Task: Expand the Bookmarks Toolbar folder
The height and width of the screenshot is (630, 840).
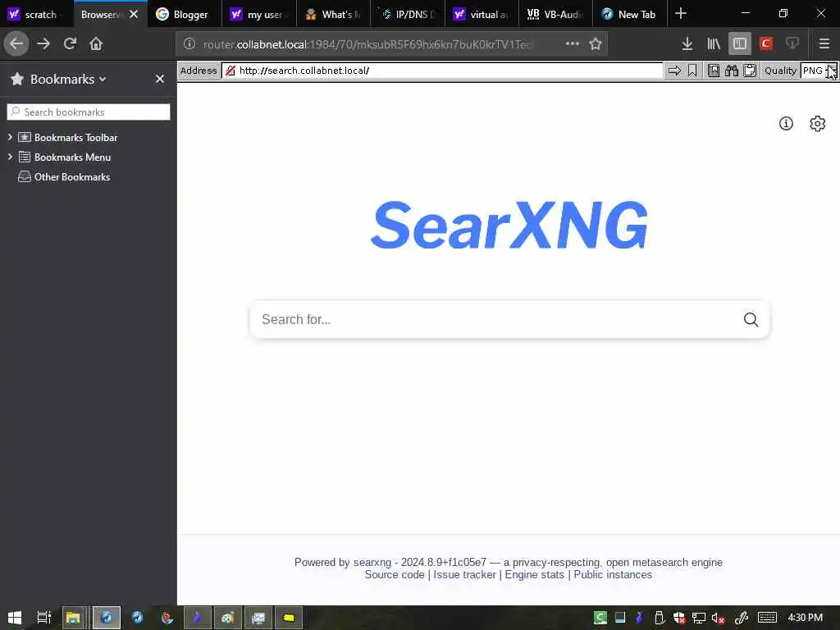Action: point(10,137)
